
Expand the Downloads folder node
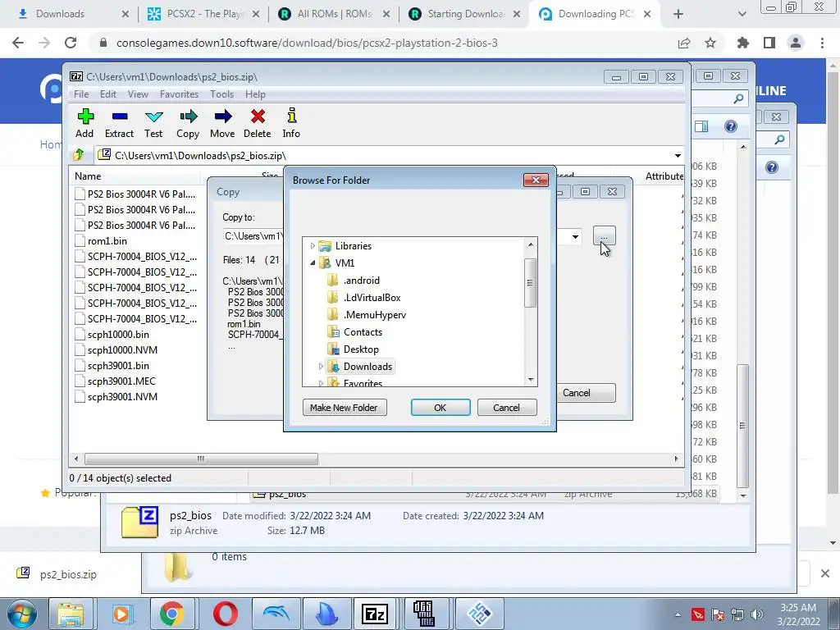(321, 367)
